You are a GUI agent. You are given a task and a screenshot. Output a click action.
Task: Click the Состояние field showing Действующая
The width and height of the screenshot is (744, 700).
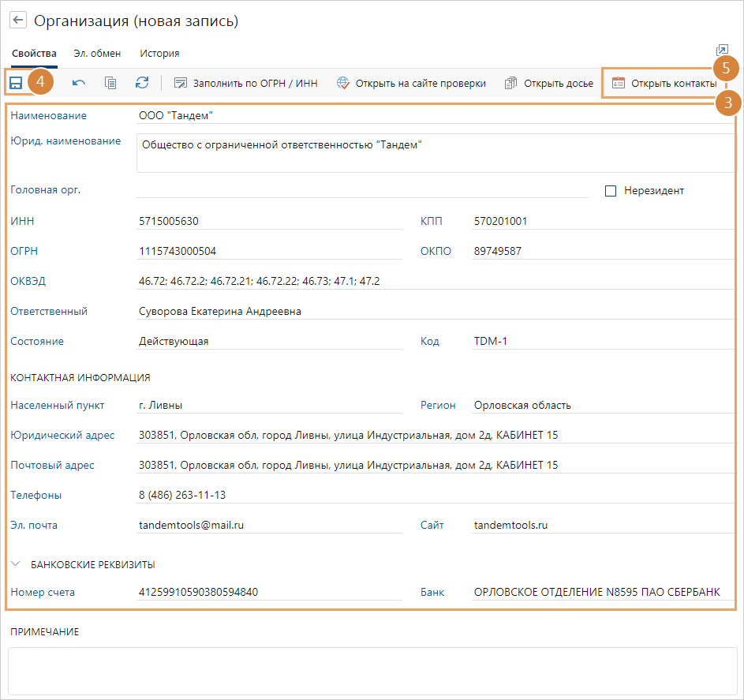(x=268, y=342)
